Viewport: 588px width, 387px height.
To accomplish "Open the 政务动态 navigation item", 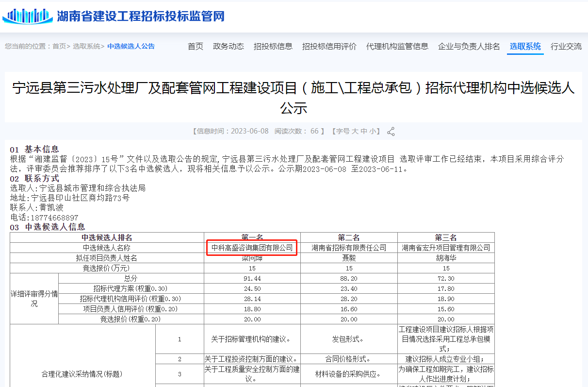I will 229,46.
